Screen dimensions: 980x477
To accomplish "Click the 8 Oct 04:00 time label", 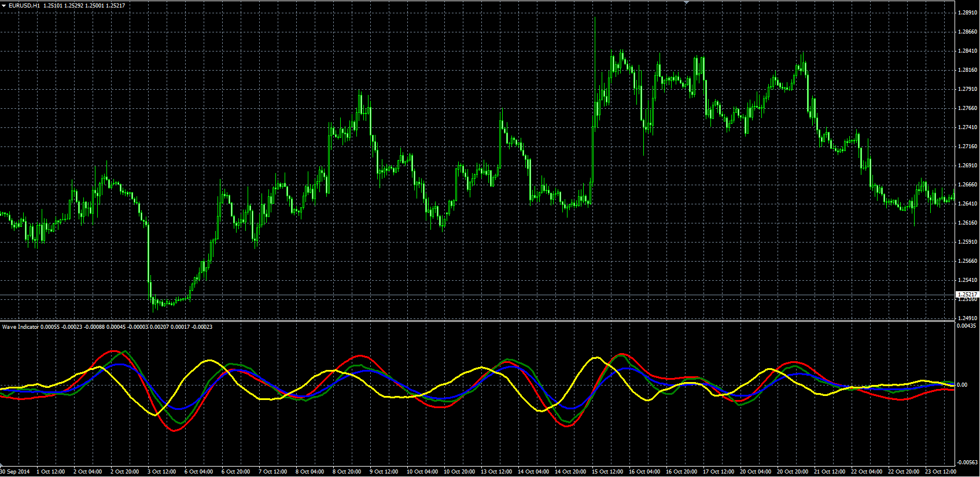I will click(x=310, y=472).
